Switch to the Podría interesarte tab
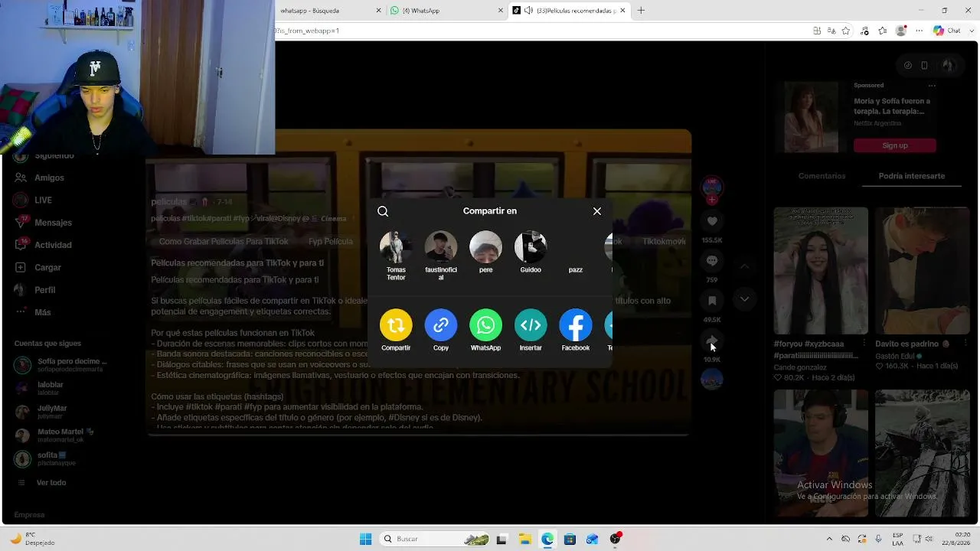The width and height of the screenshot is (980, 551). point(912,176)
